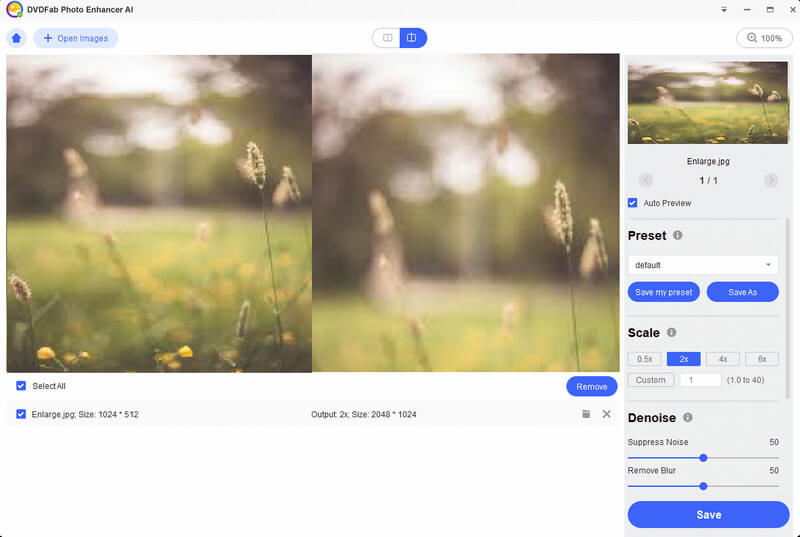The image size is (800, 537).
Task: Show the Denoise info icon
Action: pos(688,418)
